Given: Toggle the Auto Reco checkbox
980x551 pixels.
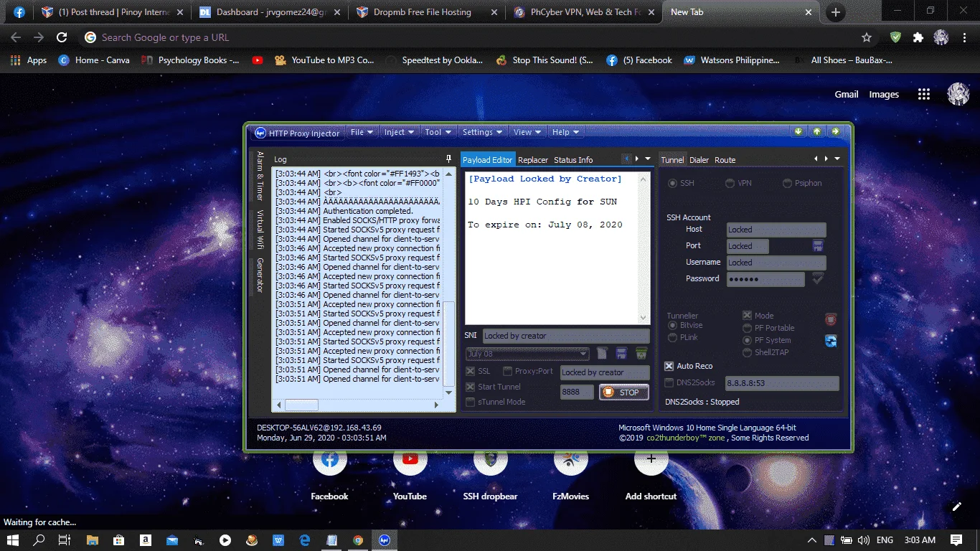Looking at the screenshot, I should pos(669,366).
